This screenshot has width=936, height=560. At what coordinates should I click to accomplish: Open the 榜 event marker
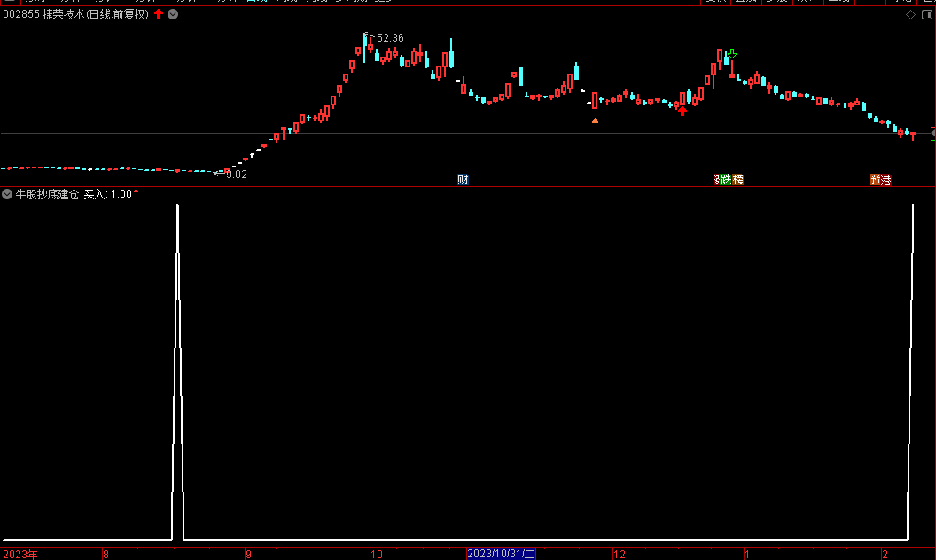737,180
